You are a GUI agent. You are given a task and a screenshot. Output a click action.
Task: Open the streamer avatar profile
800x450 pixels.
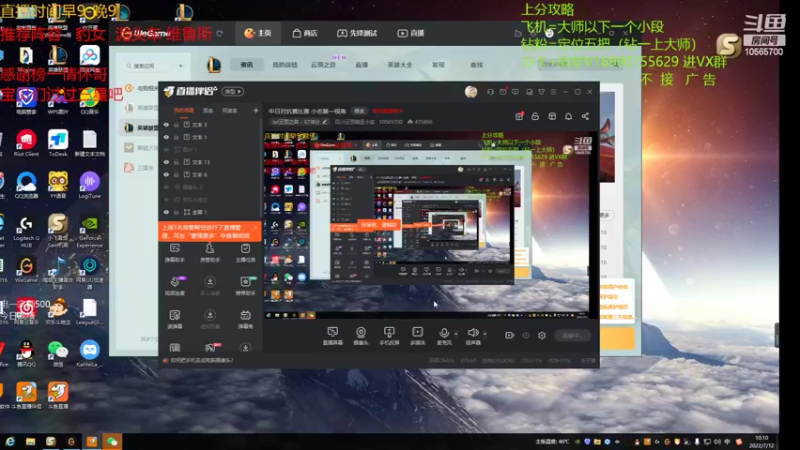pyautogui.click(x=471, y=92)
